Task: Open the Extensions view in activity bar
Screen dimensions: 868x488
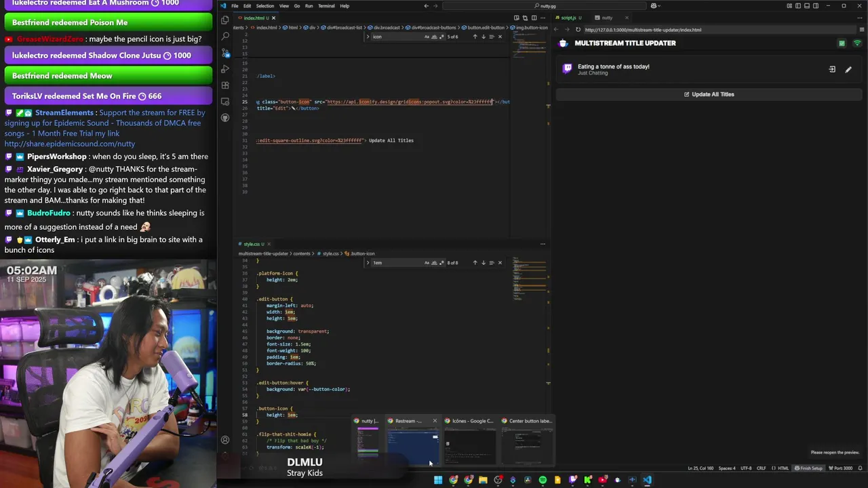Action: 225,85
